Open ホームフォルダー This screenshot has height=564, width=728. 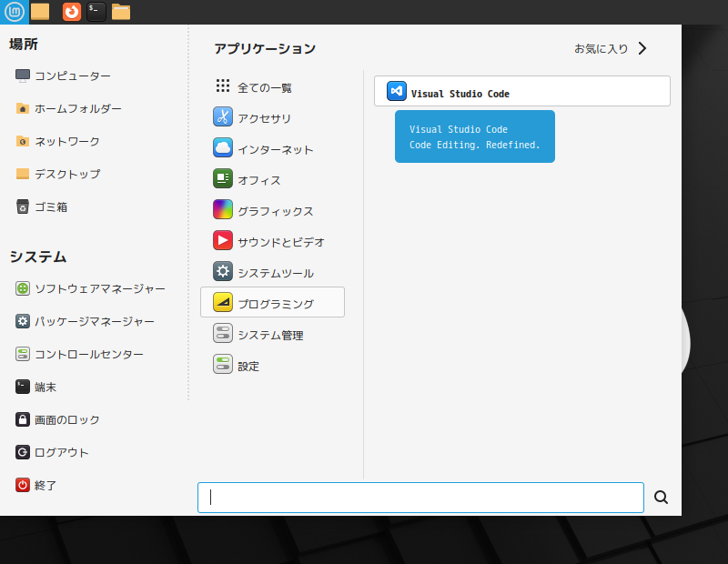click(x=69, y=108)
